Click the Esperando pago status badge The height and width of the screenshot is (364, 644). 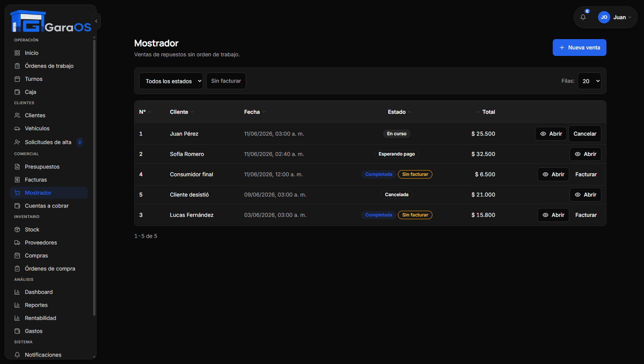[397, 154]
